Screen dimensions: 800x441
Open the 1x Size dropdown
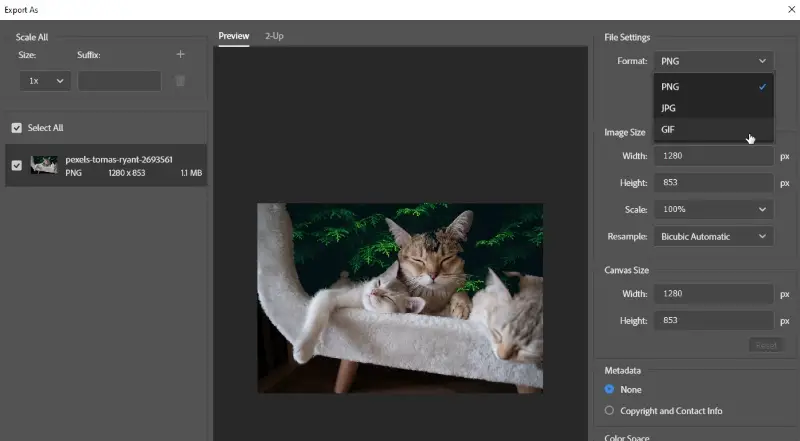45,81
